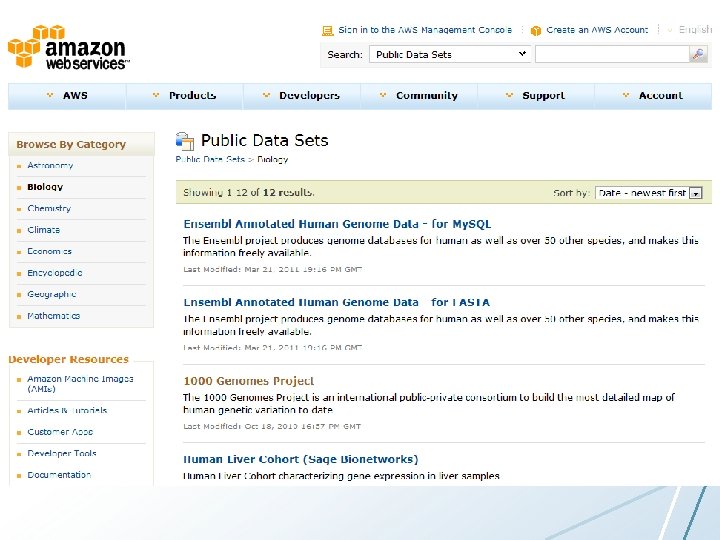This screenshot has width=720, height=540.
Task: Open the Sort by dropdown
Action: point(648,193)
